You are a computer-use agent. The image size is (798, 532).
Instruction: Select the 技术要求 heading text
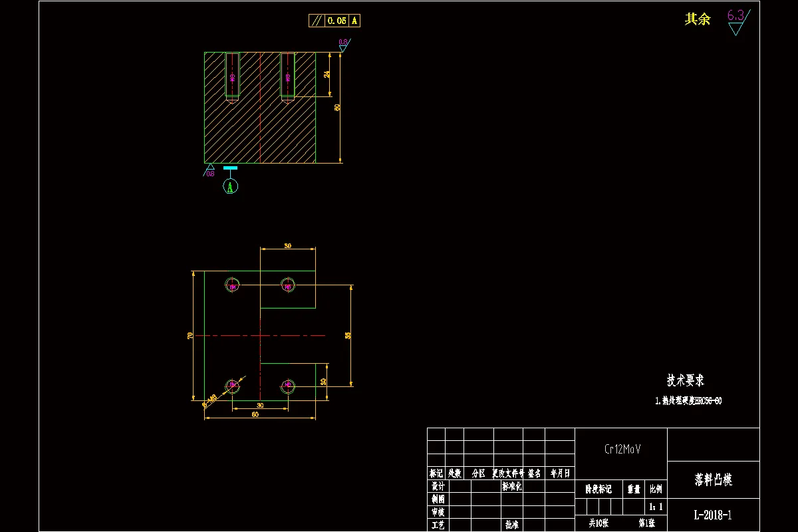686,380
